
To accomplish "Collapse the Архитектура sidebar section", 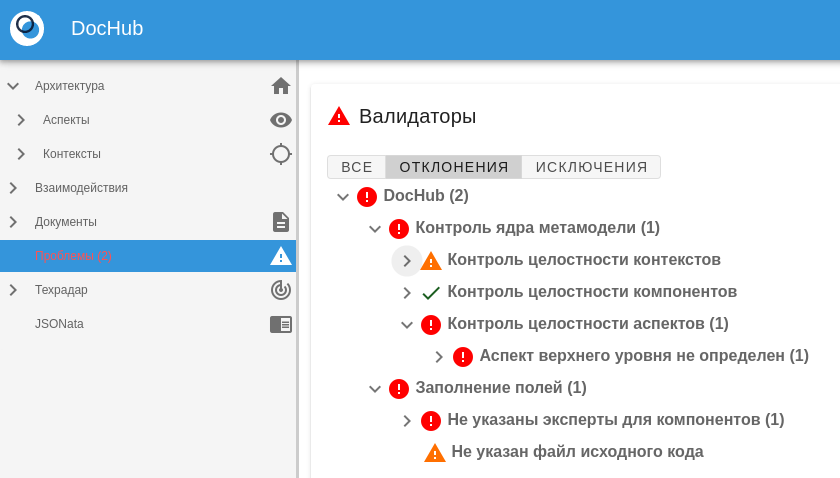I will (13, 86).
